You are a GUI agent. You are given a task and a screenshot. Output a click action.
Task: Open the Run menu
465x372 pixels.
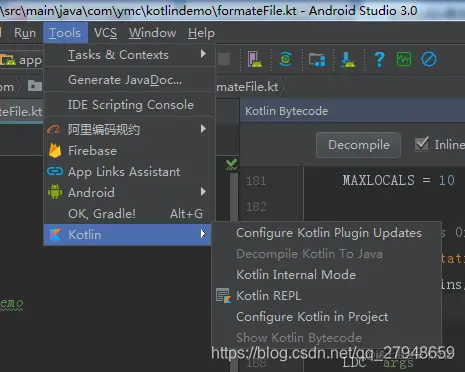25,33
